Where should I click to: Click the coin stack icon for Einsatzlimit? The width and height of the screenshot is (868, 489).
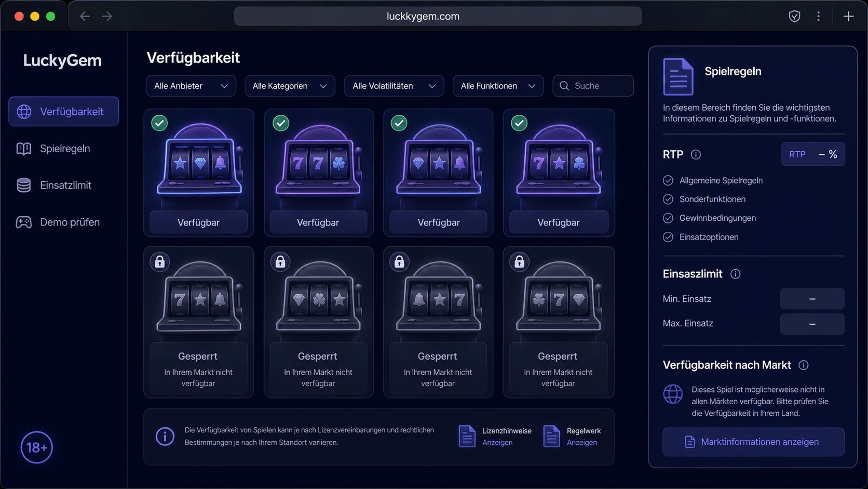pyautogui.click(x=24, y=185)
